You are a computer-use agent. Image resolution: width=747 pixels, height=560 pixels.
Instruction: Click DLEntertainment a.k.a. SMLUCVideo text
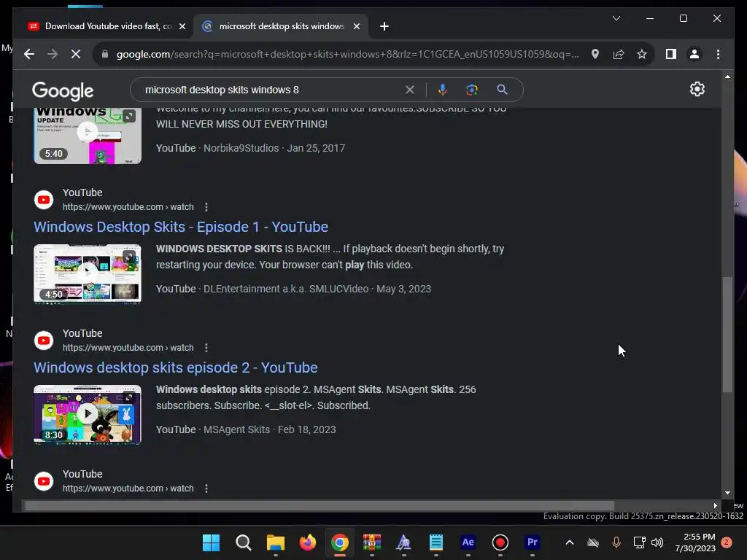tap(286, 289)
